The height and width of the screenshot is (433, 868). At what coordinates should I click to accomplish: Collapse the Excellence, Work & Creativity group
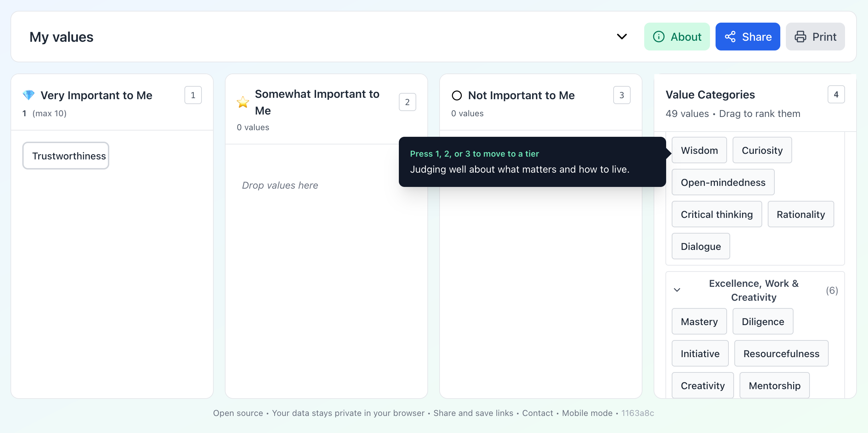click(x=677, y=290)
